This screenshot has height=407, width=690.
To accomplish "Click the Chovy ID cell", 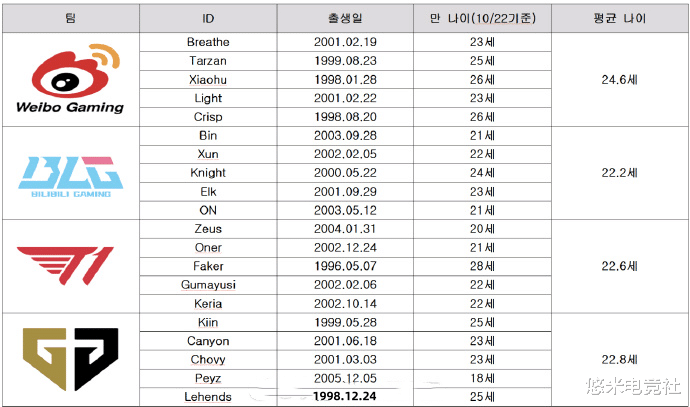I will click(x=208, y=359).
